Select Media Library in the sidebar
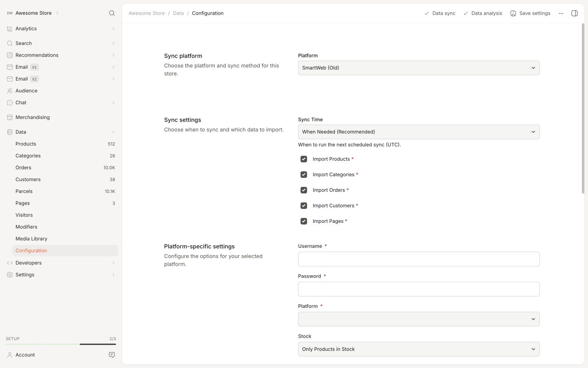 coord(65,239)
